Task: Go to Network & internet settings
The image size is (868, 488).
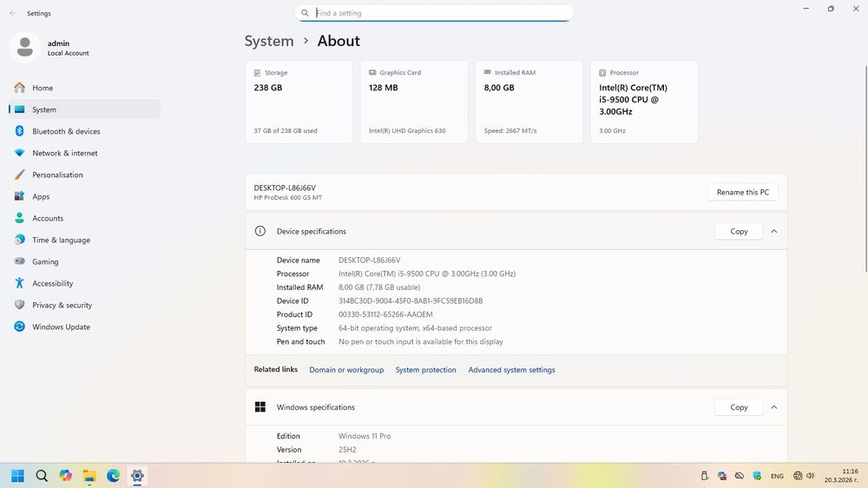Action: [x=84, y=153]
